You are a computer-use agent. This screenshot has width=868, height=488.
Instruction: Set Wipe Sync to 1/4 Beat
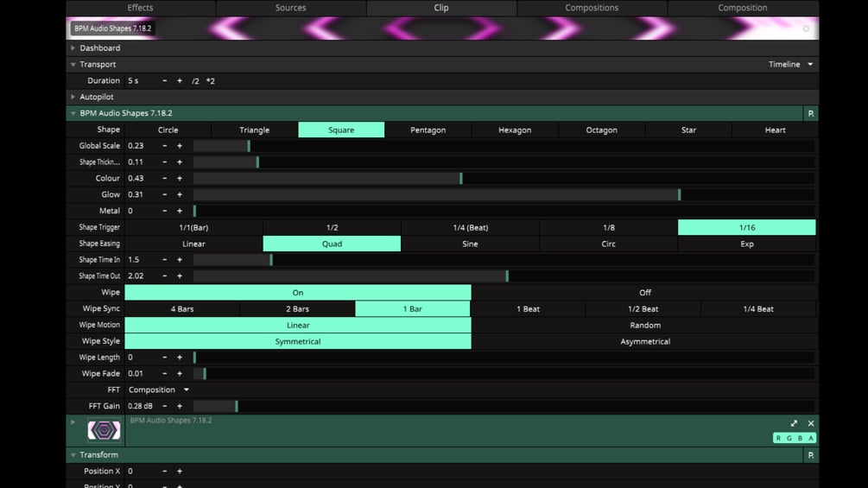point(758,308)
